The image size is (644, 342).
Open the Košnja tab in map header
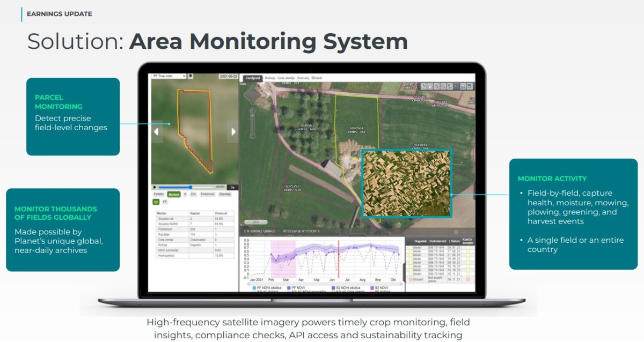point(270,78)
